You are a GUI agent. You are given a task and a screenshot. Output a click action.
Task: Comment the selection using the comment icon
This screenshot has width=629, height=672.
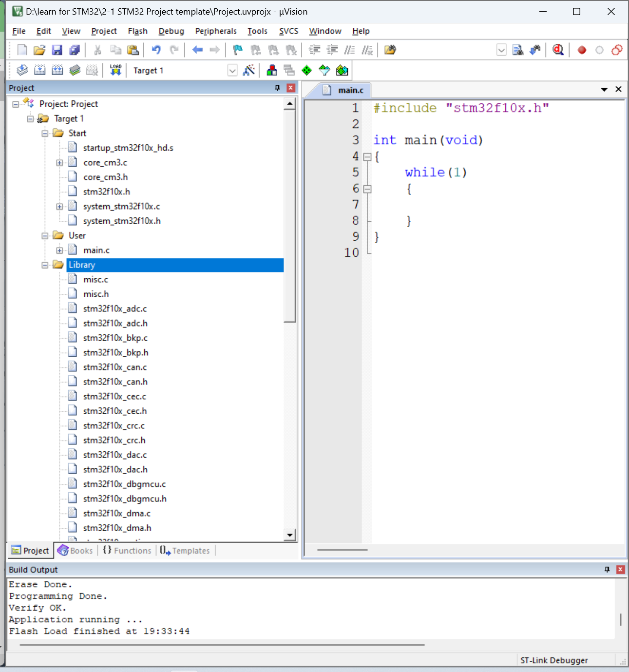[x=350, y=50]
